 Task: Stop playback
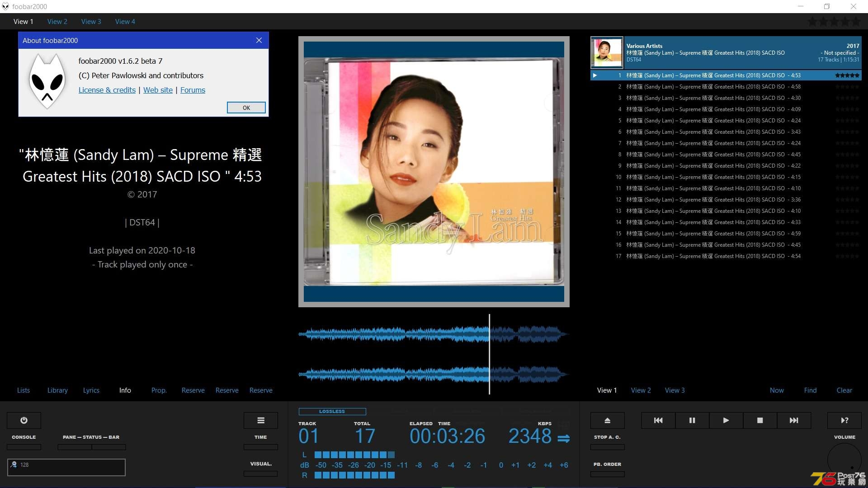tap(760, 420)
